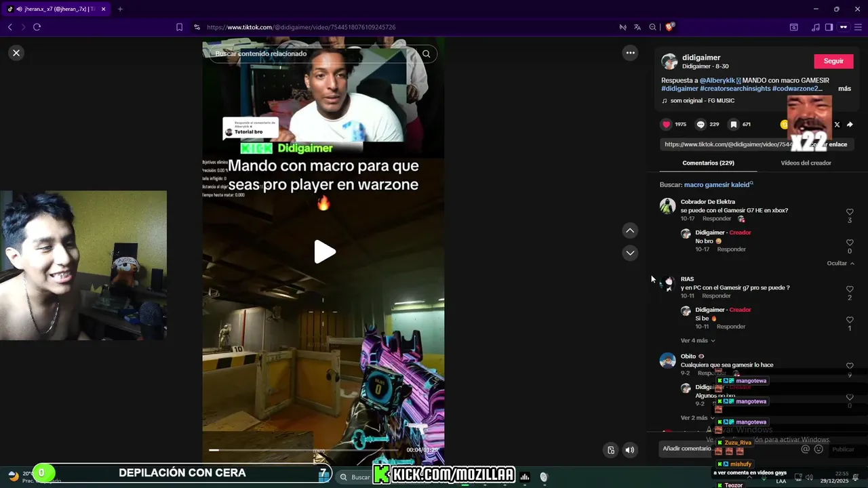Open Cobrador De Elektra's avatar

[x=668, y=206]
